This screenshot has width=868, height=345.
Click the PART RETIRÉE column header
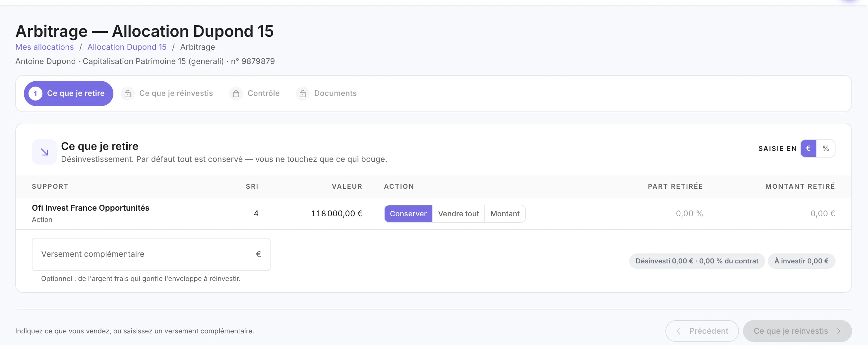[675, 186]
